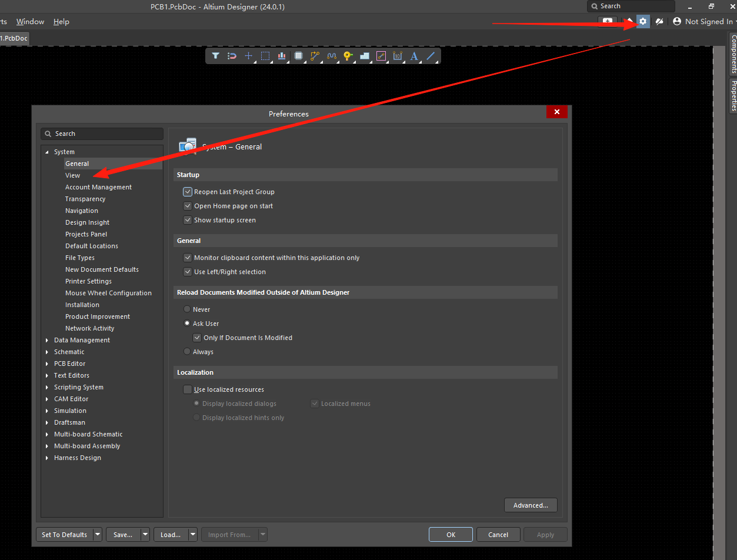
Task: Expand the Scripting System node
Action: (x=47, y=387)
